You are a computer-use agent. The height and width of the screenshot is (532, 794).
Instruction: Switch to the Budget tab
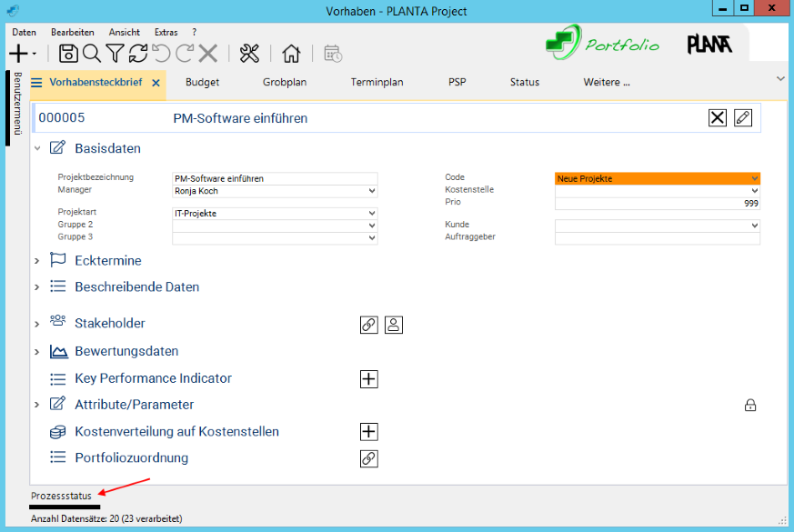202,82
